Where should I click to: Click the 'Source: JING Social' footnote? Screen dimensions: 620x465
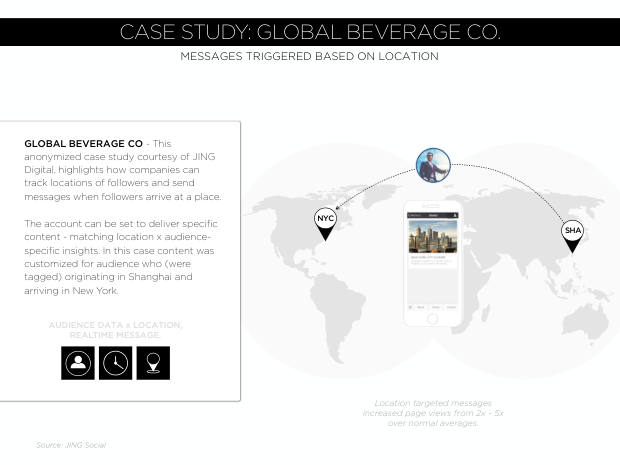[x=71, y=445]
